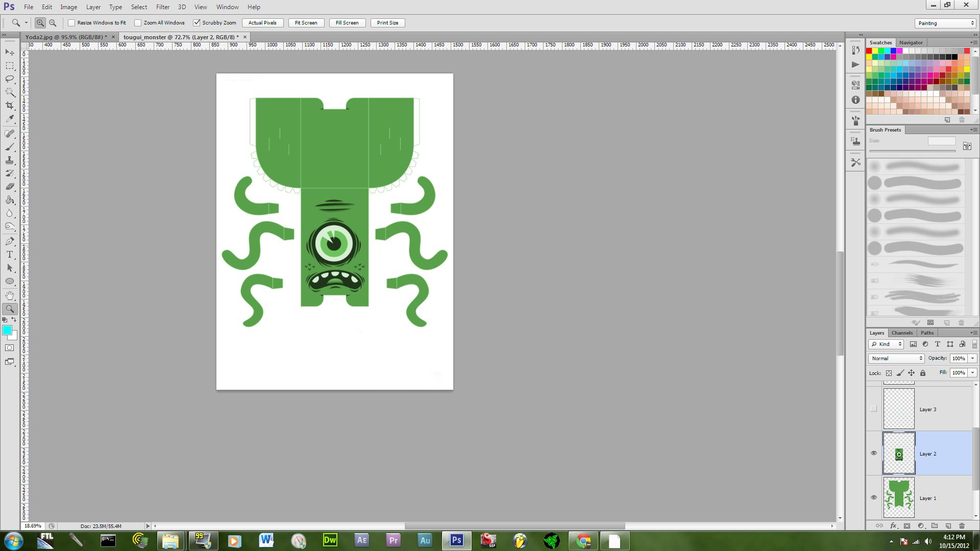
Task: Open the Filter menu
Action: [x=163, y=7]
